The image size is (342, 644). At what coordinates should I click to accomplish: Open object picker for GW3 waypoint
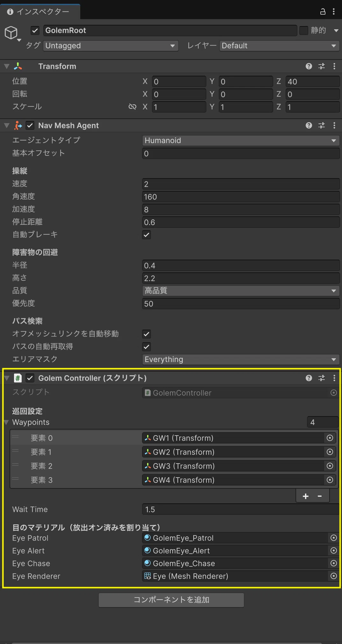pos(330,466)
